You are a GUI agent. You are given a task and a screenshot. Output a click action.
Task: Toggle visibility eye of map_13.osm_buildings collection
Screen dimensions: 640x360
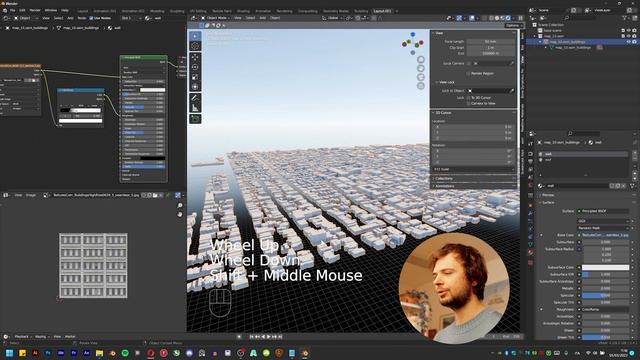pos(629,42)
